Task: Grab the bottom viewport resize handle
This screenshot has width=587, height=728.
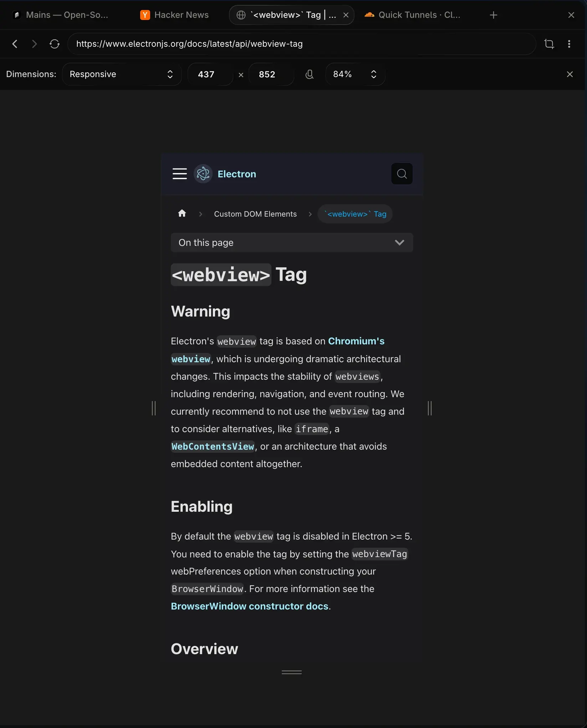Action: (x=292, y=672)
